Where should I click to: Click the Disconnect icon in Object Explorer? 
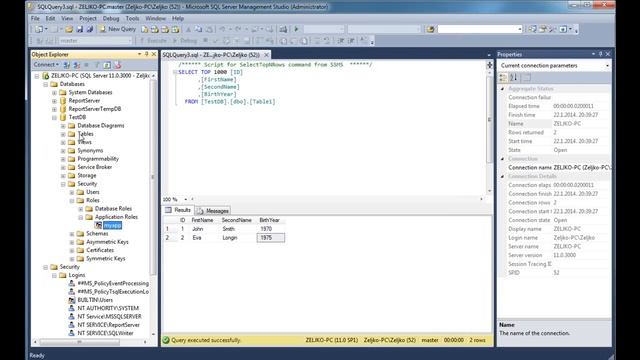[x=76, y=65]
